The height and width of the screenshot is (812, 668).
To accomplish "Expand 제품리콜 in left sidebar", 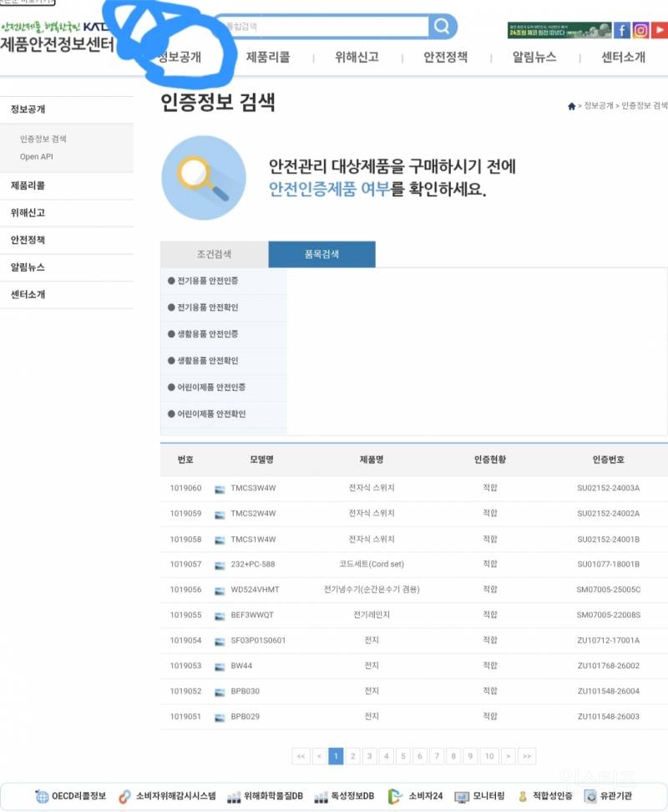I will point(67,185).
